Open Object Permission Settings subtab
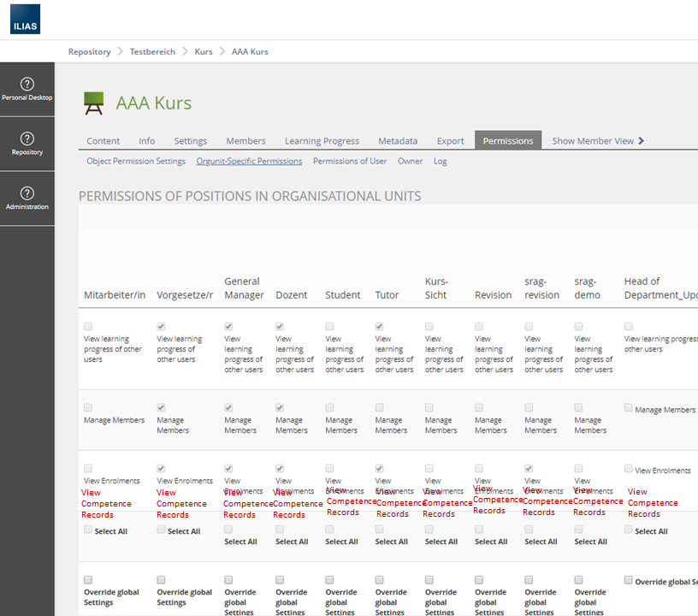The height and width of the screenshot is (616, 698). (136, 161)
